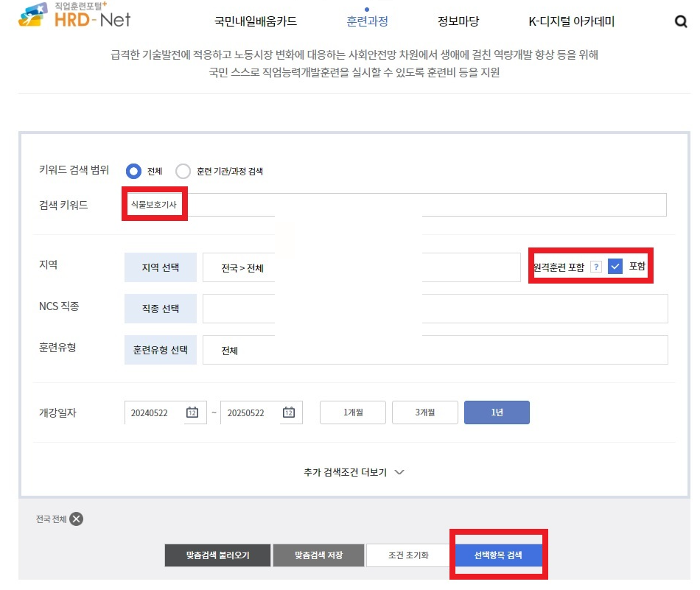Select the 전체 keyword search scope radio
This screenshot has width=700, height=590.
(133, 170)
